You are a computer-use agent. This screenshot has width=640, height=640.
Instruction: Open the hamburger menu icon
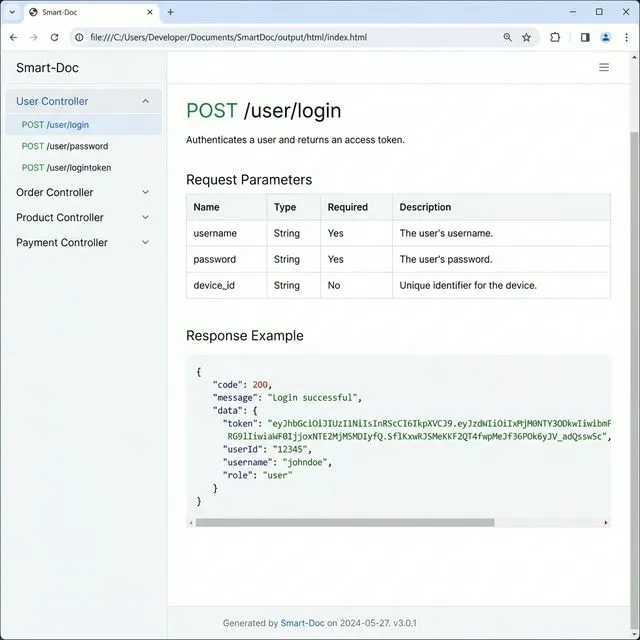pos(603,68)
